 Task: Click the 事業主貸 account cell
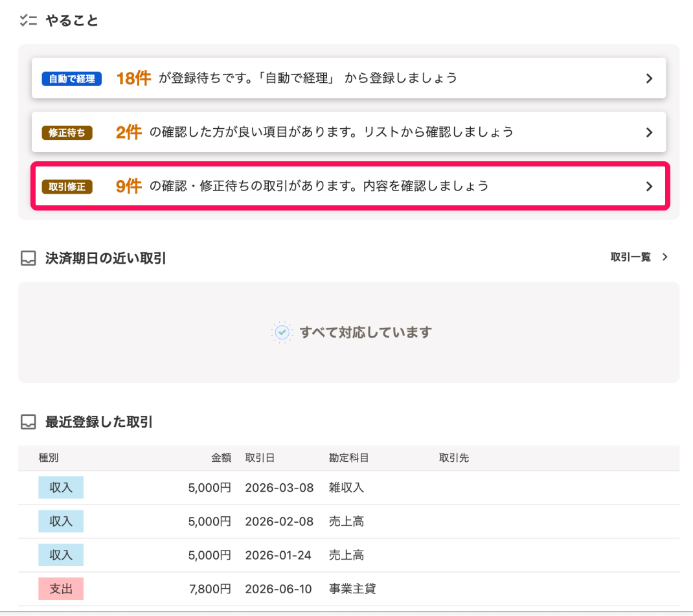(x=352, y=589)
